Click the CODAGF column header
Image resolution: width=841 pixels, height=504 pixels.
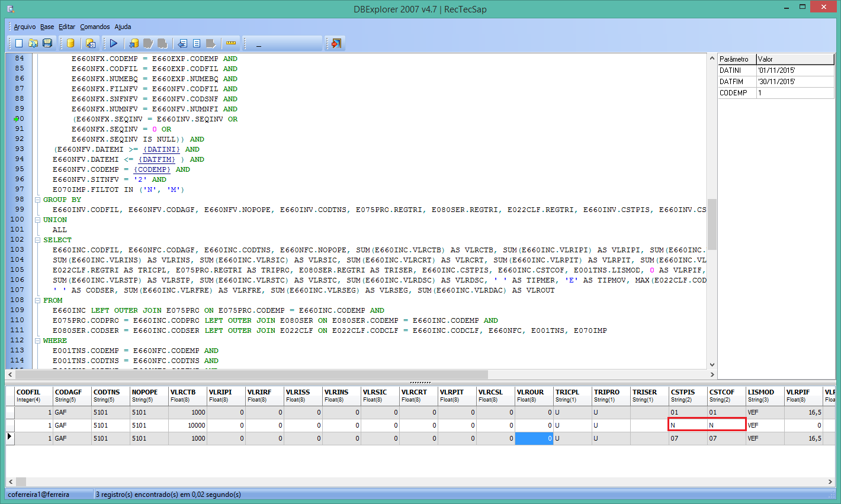click(x=72, y=396)
